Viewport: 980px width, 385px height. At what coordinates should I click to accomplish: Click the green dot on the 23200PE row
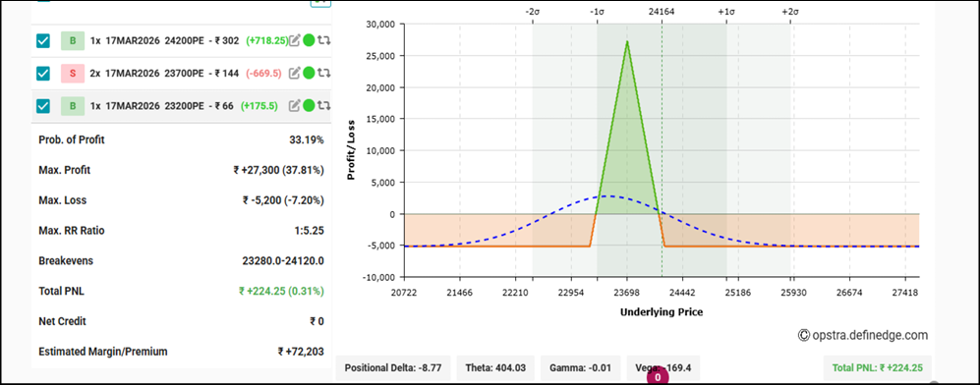click(309, 105)
